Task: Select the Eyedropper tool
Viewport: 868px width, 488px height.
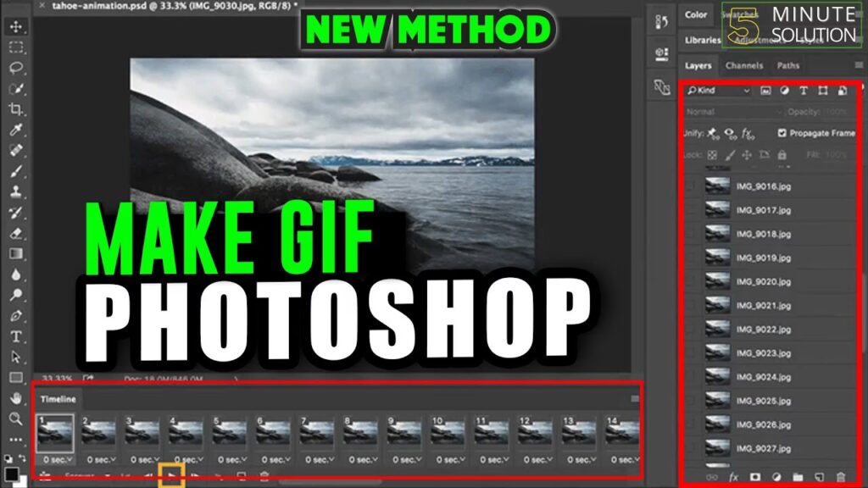Action: coord(15,130)
